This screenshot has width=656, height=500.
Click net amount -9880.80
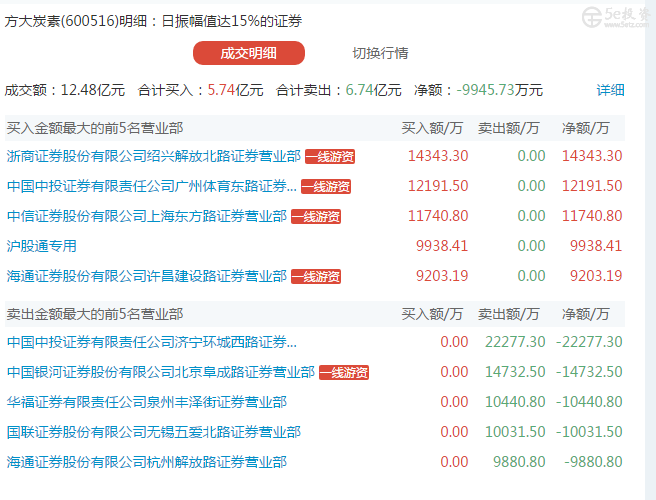(x=593, y=462)
